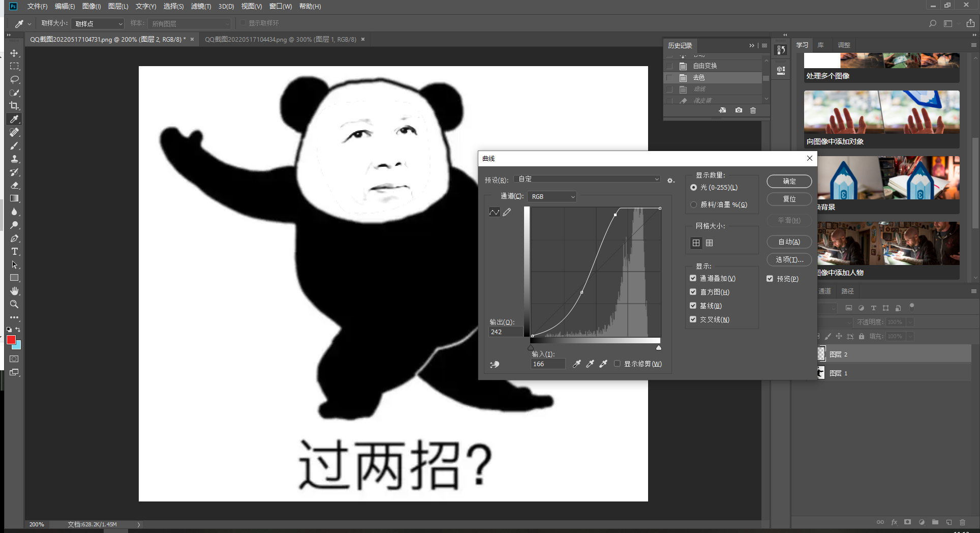980x533 pixels.
Task: Open the 窗口 menu
Action: pos(281,6)
